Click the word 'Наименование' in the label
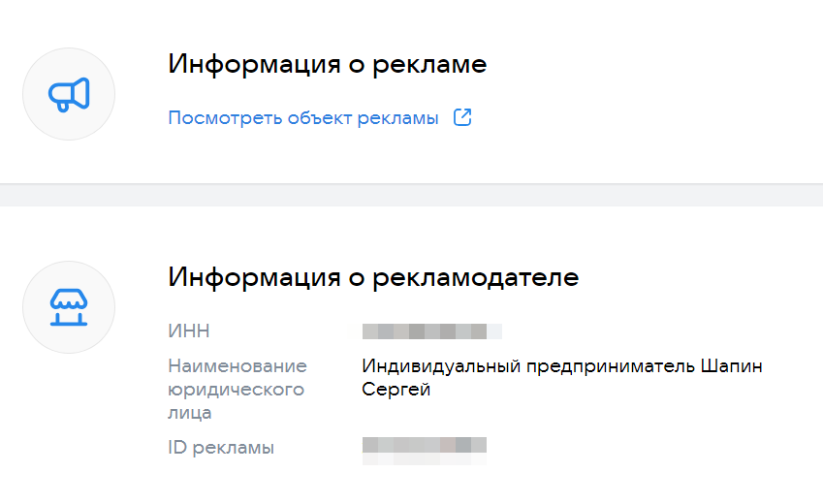 [x=237, y=366]
